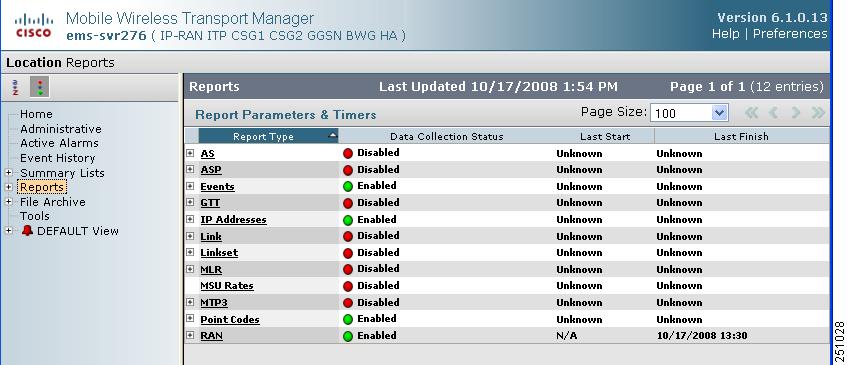Image resolution: width=847 pixels, height=365 pixels.
Task: Open the MSU Rates report link
Action: tap(227, 286)
